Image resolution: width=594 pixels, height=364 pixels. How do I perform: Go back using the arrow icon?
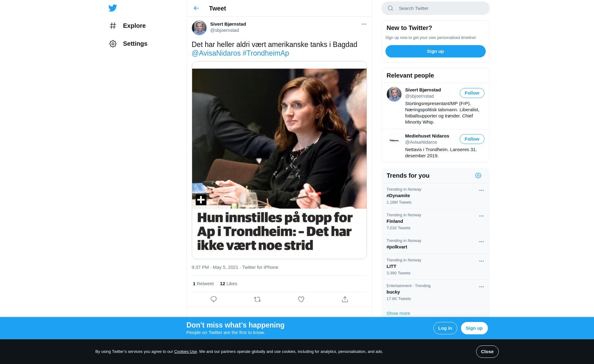click(196, 8)
